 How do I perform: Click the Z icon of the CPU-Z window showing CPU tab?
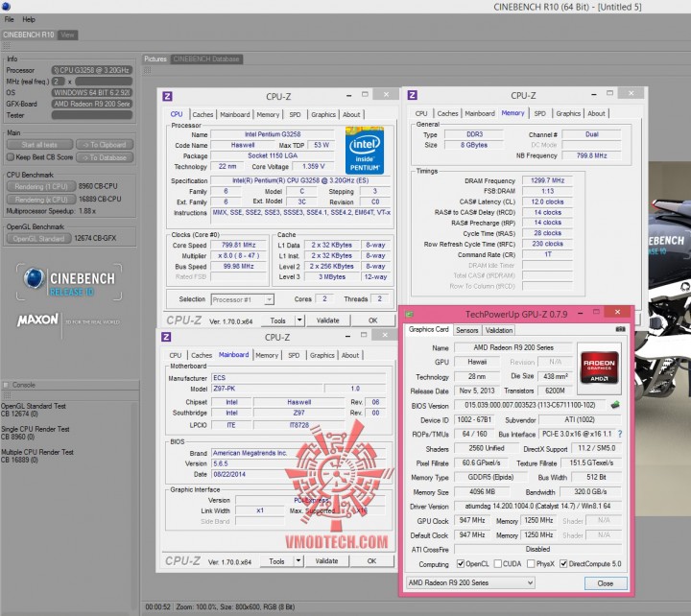coord(167,97)
